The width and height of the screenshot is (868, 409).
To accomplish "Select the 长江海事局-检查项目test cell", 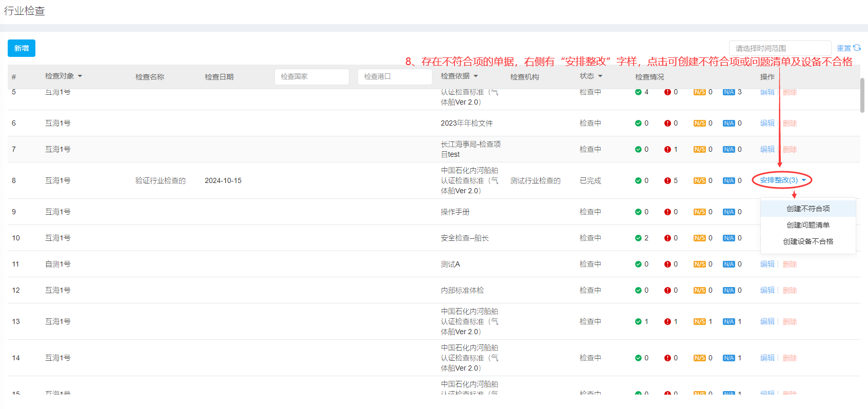I will (x=470, y=149).
